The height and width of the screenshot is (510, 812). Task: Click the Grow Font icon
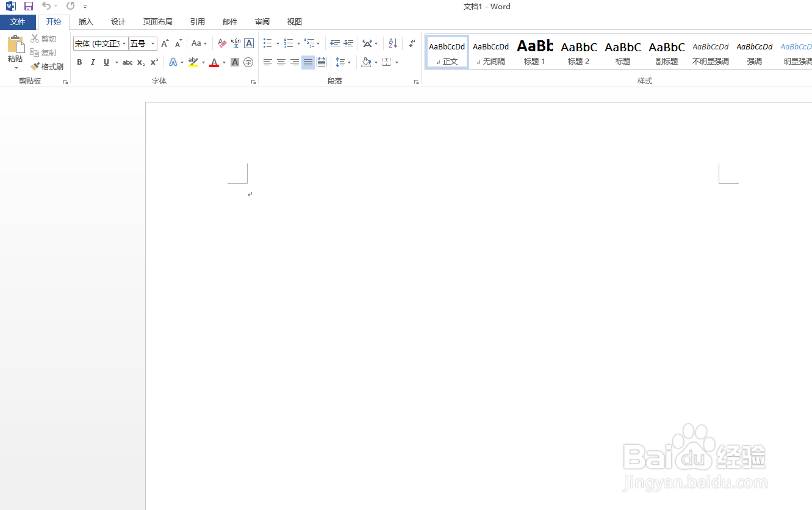click(165, 44)
